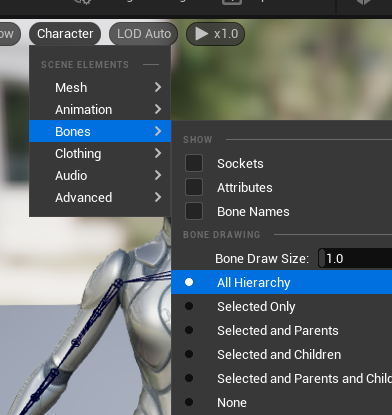Enable the Attributes checkbox
The height and width of the screenshot is (415, 392).
pyautogui.click(x=194, y=187)
